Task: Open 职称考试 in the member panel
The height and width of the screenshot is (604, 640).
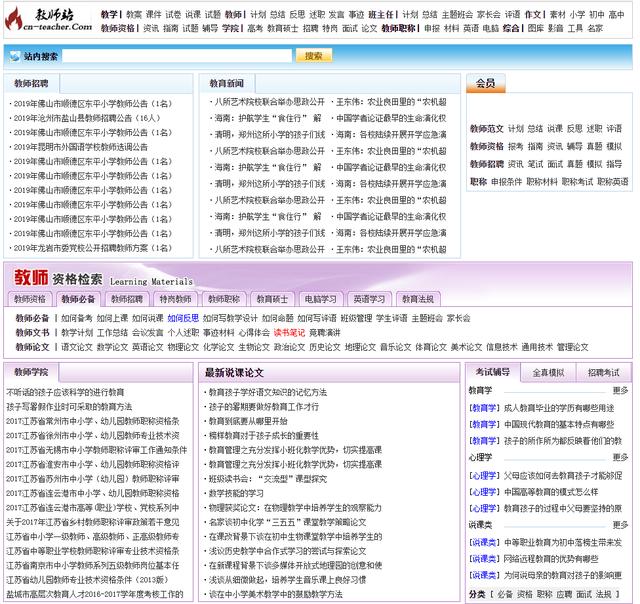Action: [x=577, y=182]
